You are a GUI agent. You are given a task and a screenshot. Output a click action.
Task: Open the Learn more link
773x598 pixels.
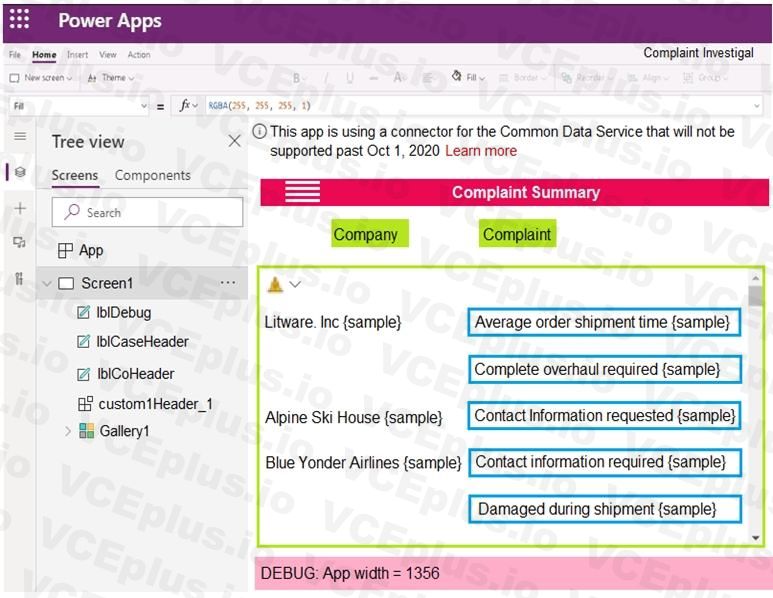[481, 151]
